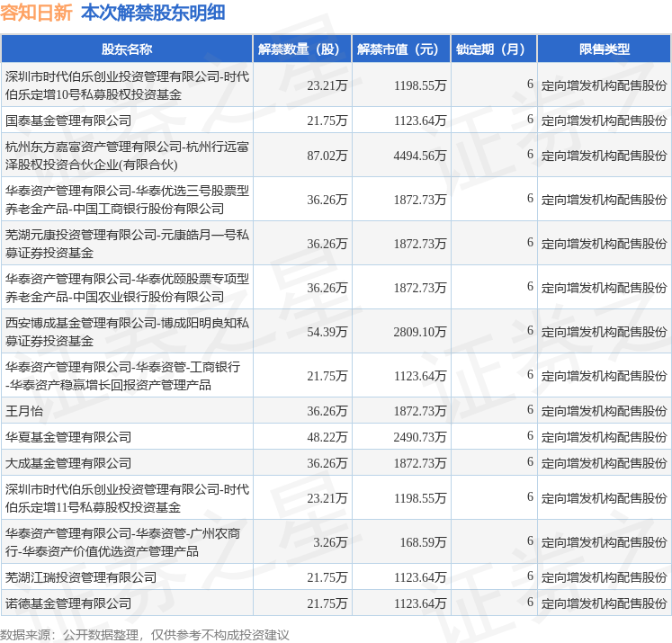Select the 国泰基金管理有限公司 shareholder name
The width and height of the screenshot is (672, 643).
pyautogui.click(x=68, y=121)
